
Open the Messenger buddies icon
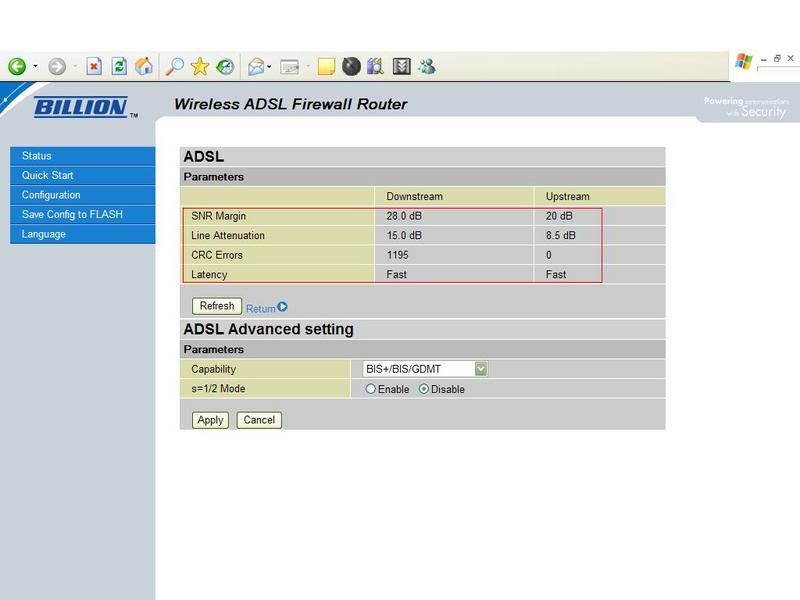pos(427,67)
